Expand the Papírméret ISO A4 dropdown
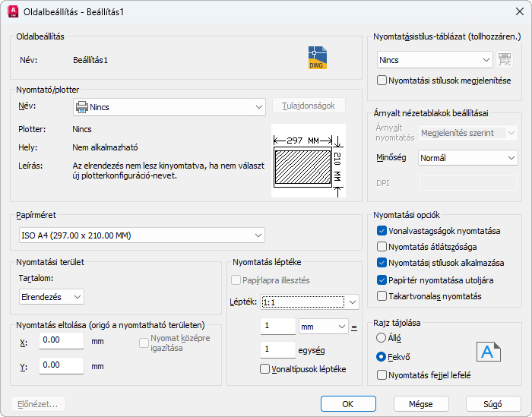 pos(141,235)
